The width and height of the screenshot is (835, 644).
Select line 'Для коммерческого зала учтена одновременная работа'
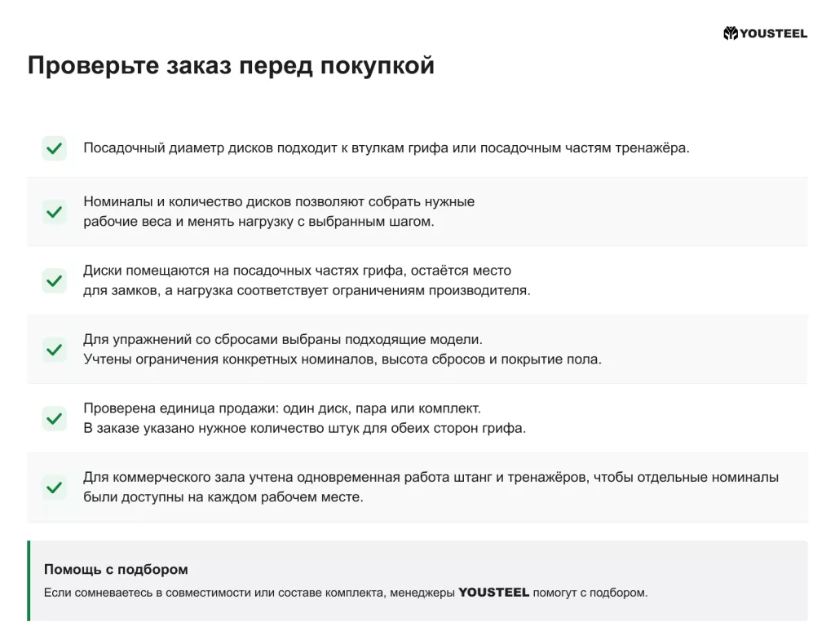[431, 477]
